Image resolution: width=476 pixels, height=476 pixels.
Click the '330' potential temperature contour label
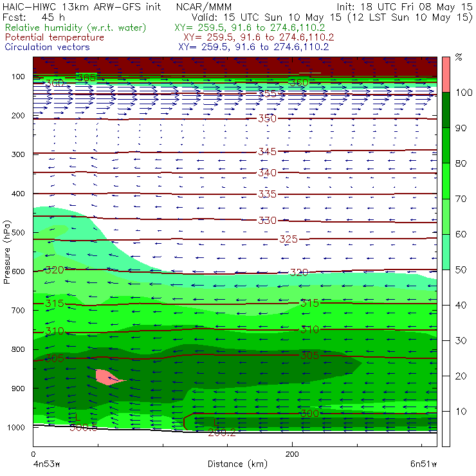point(268,221)
